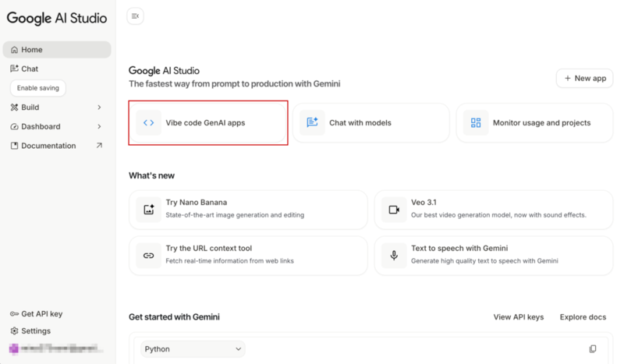Click the Google AI Studio logo
This screenshot has height=364, width=624.
coord(57,18)
